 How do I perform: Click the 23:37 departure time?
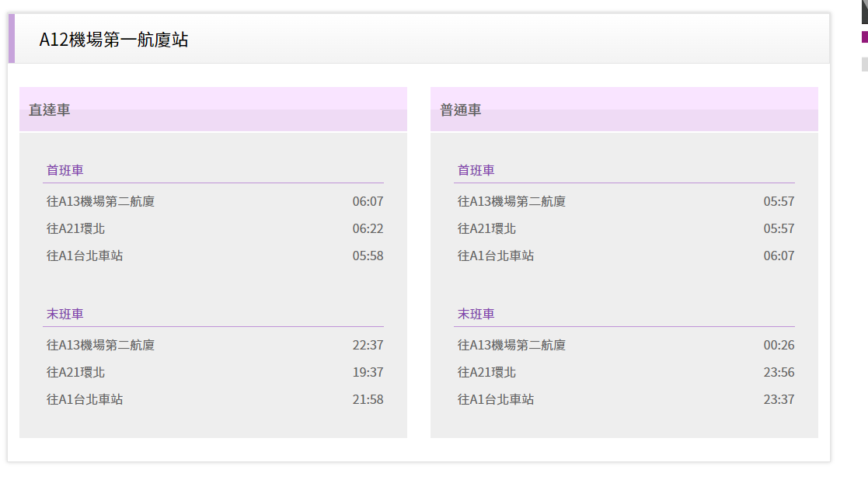779,399
